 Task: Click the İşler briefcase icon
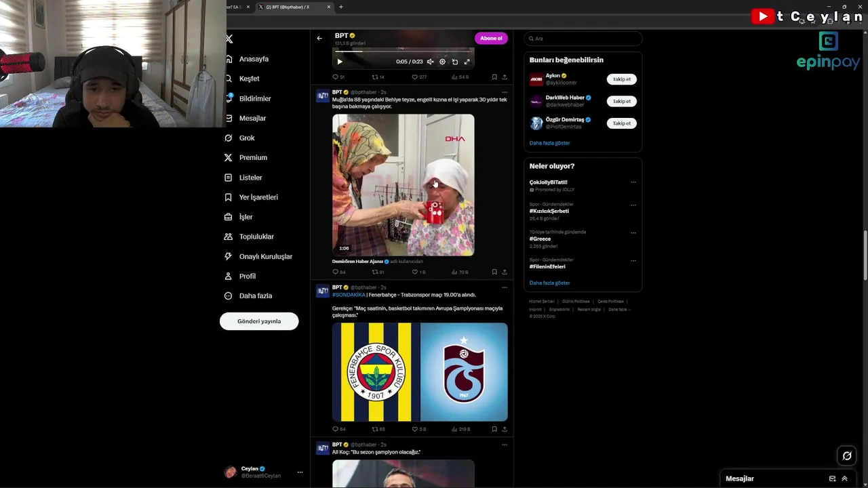[x=229, y=217]
